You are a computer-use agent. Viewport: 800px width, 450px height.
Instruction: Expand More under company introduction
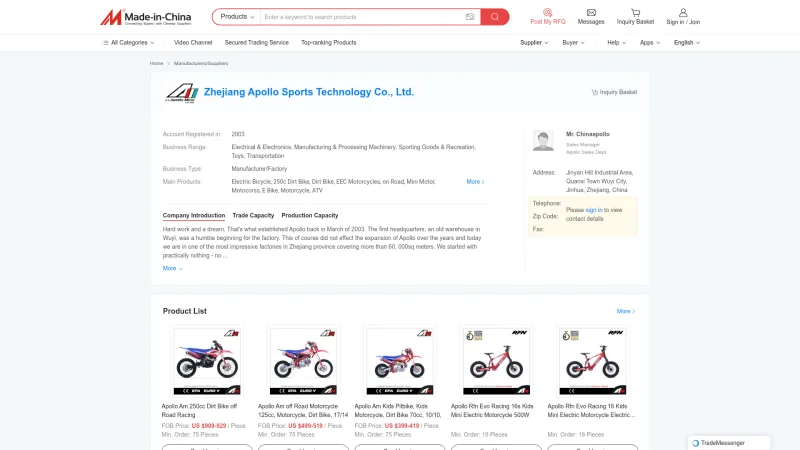(172, 268)
